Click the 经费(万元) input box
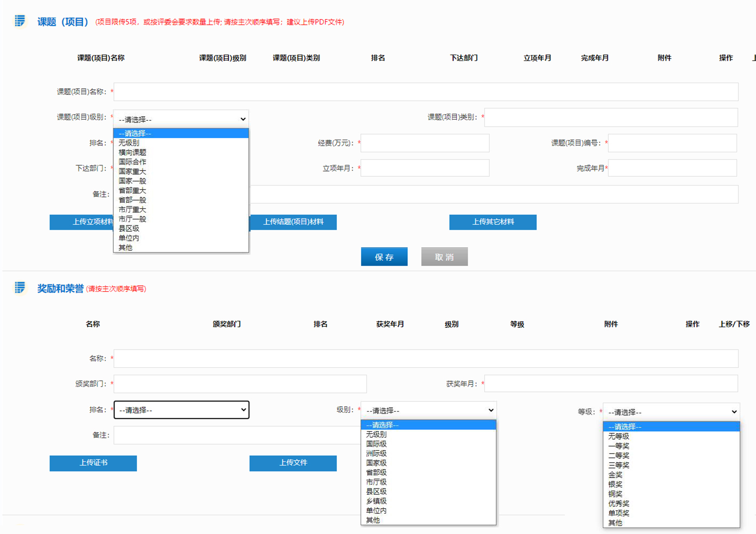Screen dimensions: 756x534 pyautogui.click(x=424, y=143)
